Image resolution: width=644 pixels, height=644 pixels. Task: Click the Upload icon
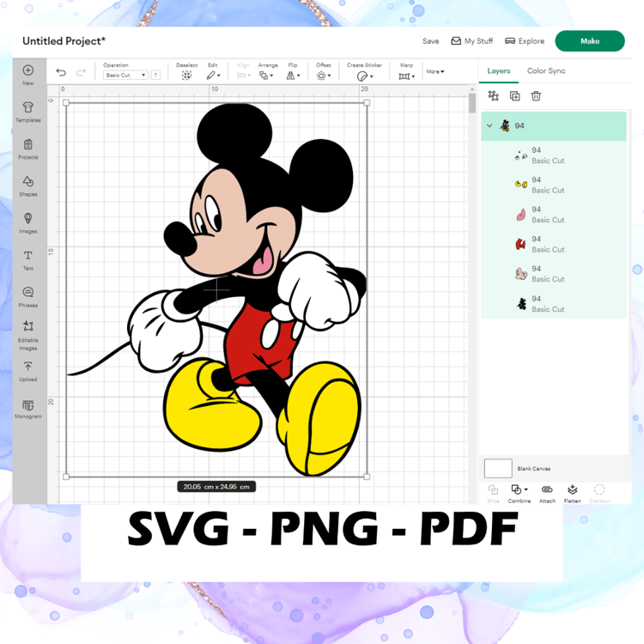28,367
